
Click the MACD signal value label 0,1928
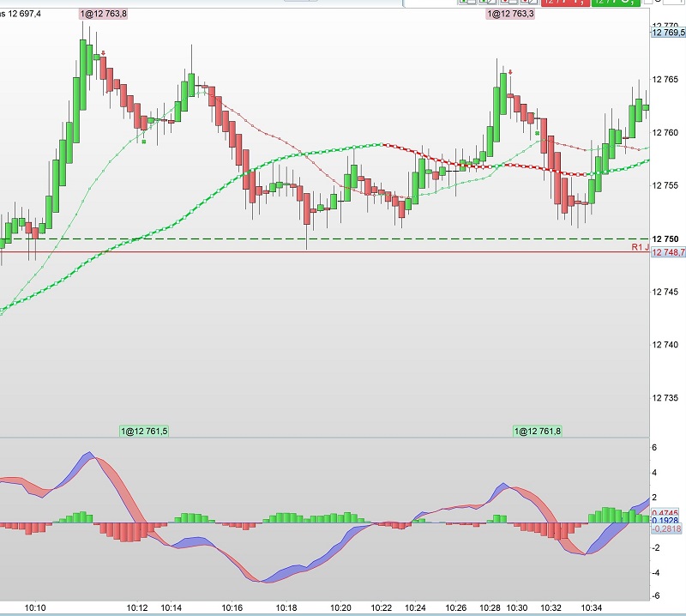tap(665, 521)
